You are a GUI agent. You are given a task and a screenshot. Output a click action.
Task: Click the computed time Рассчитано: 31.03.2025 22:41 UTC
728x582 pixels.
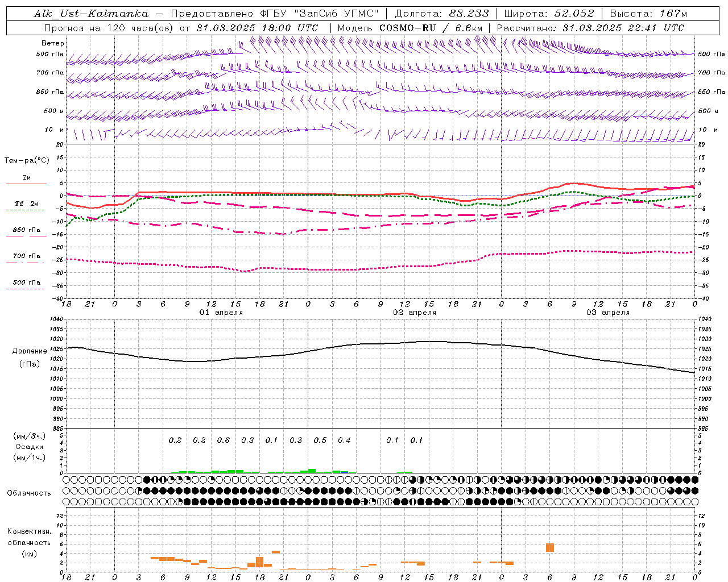tap(590, 28)
